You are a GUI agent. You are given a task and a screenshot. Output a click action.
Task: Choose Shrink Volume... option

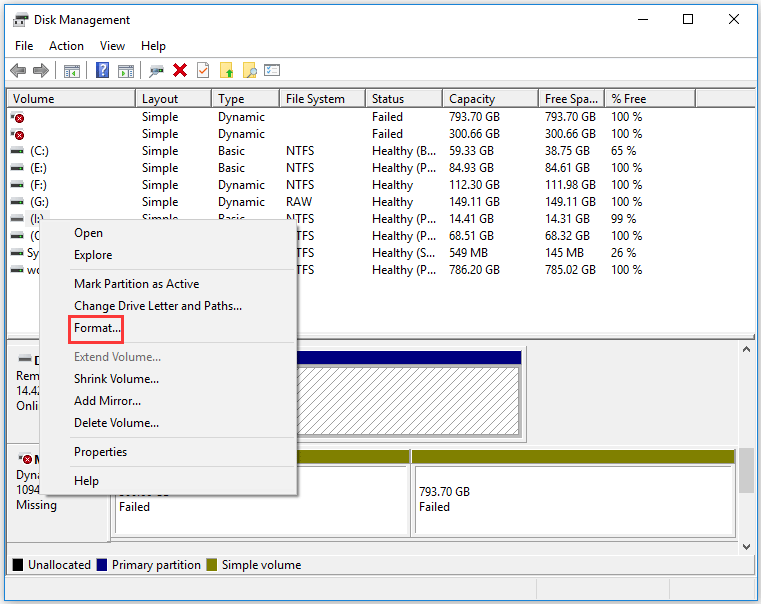tap(116, 379)
